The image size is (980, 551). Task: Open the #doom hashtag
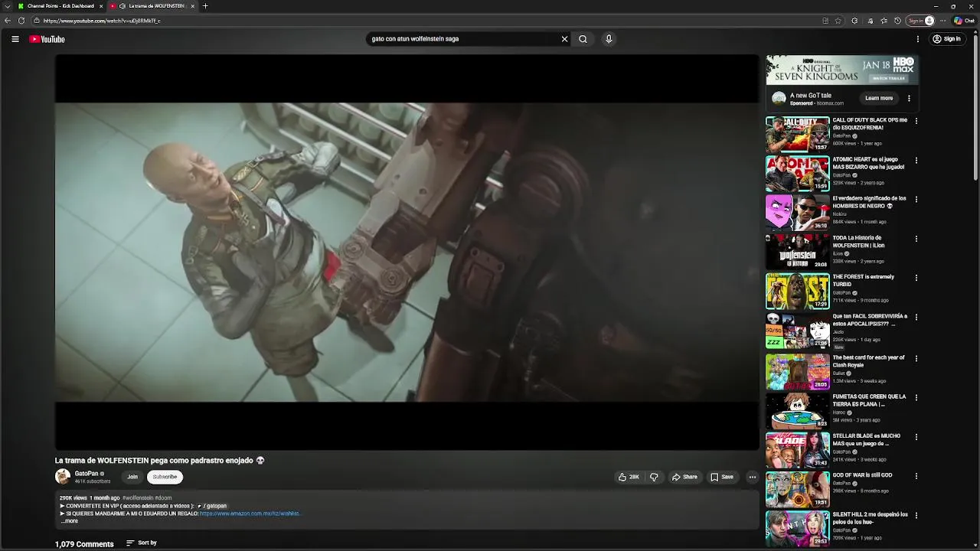[163, 498]
